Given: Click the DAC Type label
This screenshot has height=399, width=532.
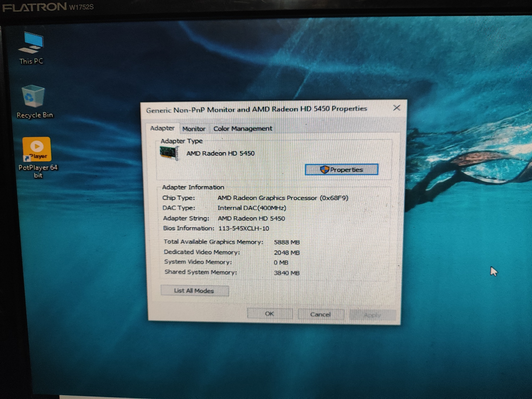Looking at the screenshot, I should [x=179, y=208].
